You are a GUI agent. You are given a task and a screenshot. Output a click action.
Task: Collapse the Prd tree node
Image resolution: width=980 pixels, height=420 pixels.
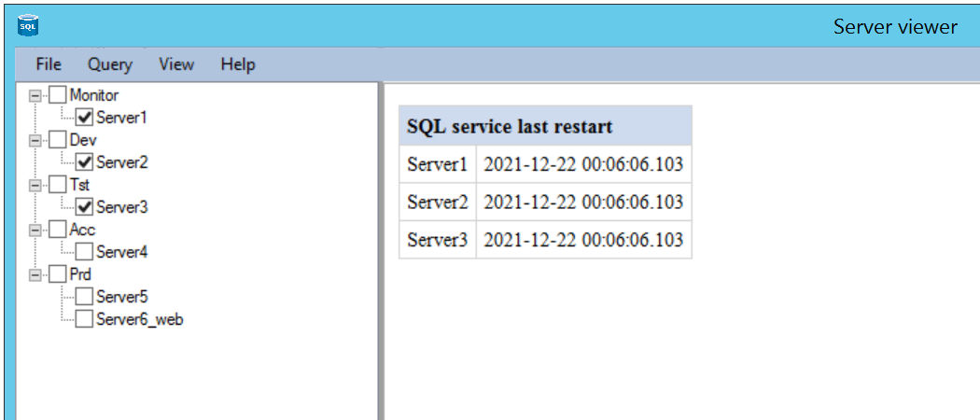click(35, 274)
